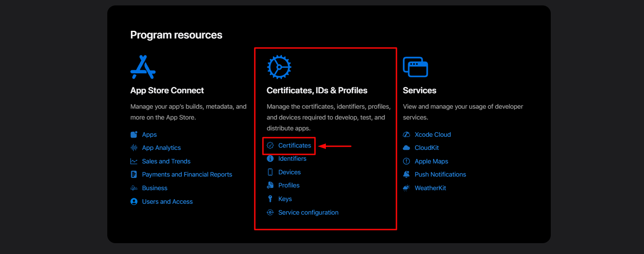
Task: Open App Analytics link
Action: tap(162, 148)
